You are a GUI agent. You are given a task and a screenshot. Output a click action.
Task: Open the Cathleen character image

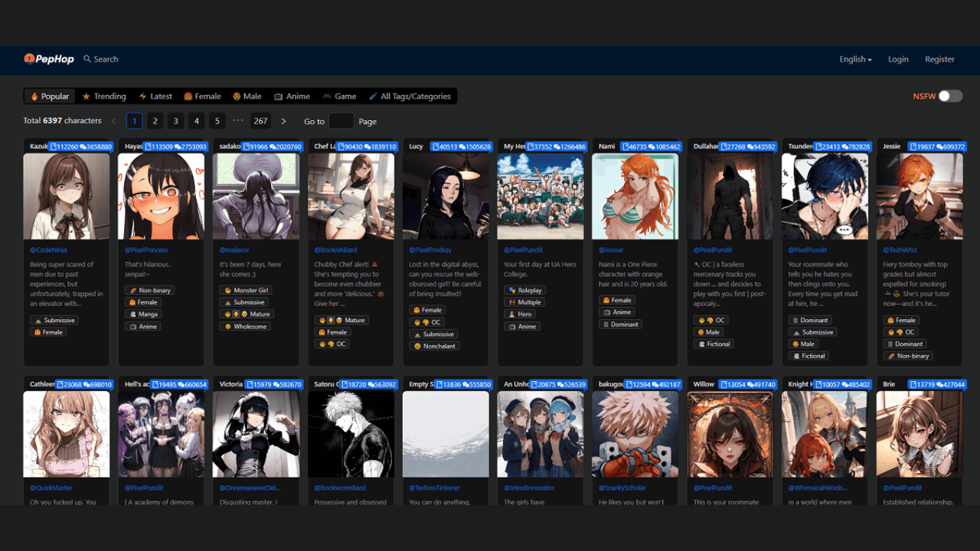67,434
